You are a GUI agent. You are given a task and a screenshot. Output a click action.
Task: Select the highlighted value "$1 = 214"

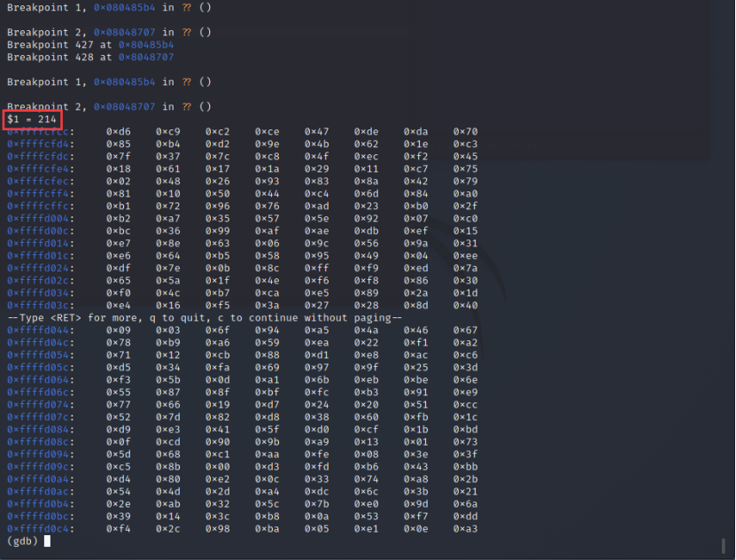(33, 118)
